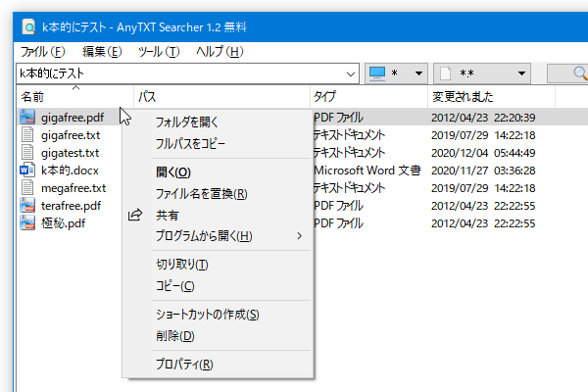The height and width of the screenshot is (392, 588).
Task: Click the PDF icon beside 極秘.pdf
Action: (27, 222)
